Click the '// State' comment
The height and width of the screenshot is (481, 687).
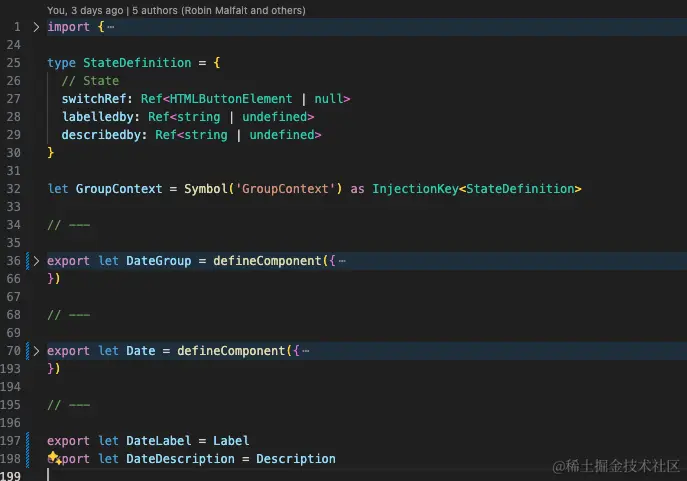90,81
